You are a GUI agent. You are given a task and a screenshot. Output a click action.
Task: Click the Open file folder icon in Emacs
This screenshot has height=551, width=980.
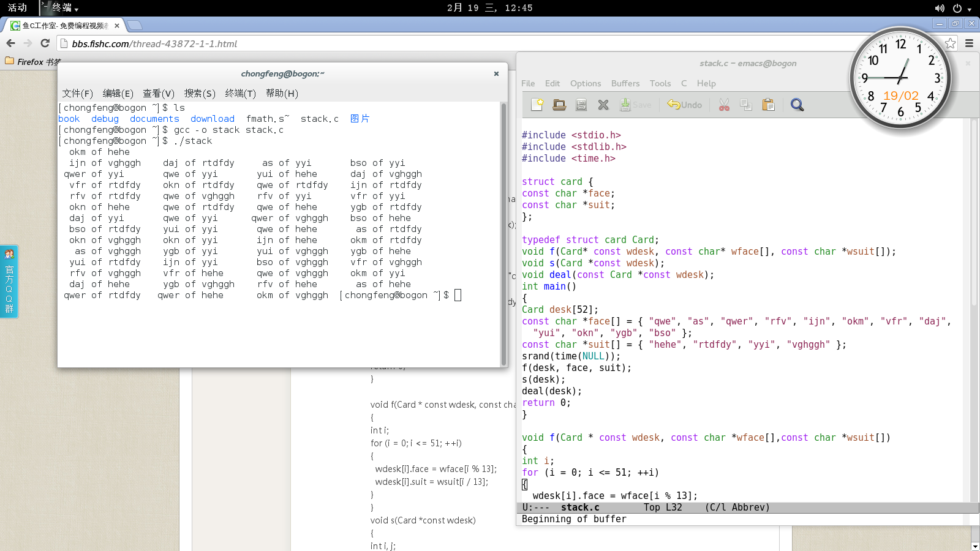pyautogui.click(x=559, y=105)
